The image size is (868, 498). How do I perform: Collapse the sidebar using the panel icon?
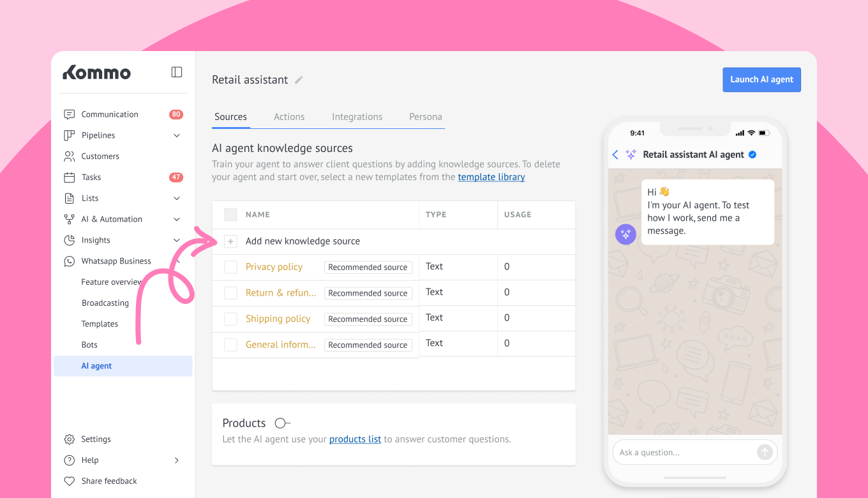coord(177,72)
